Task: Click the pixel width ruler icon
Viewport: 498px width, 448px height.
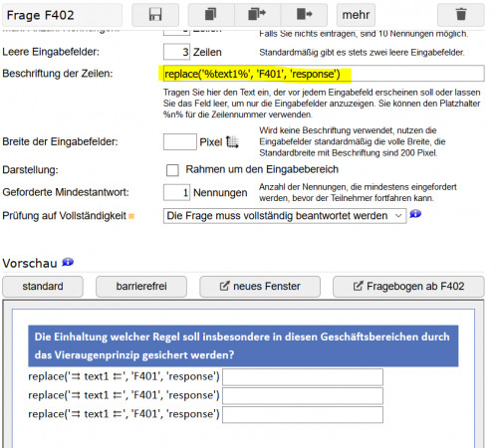Action: coord(232,141)
